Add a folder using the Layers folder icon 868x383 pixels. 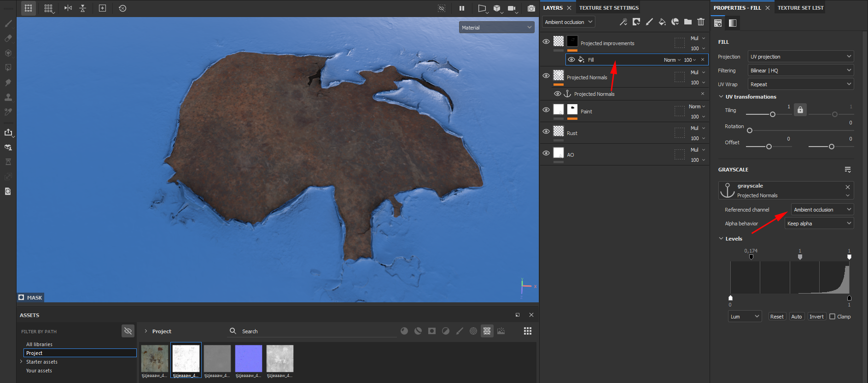coord(687,22)
